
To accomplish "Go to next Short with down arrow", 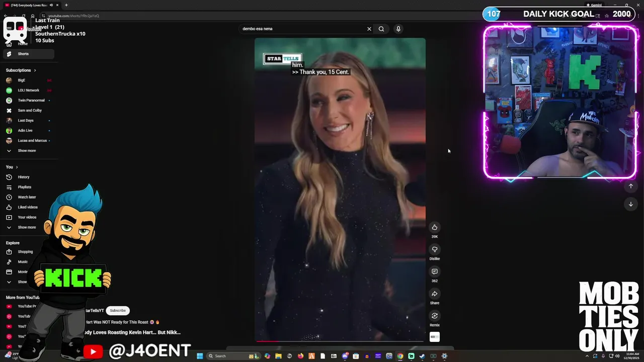I will pos(630,204).
